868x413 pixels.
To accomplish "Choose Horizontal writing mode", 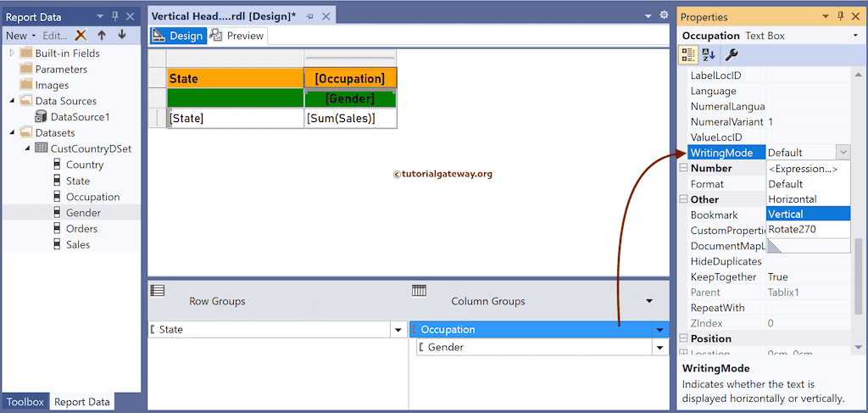I will pos(808,198).
